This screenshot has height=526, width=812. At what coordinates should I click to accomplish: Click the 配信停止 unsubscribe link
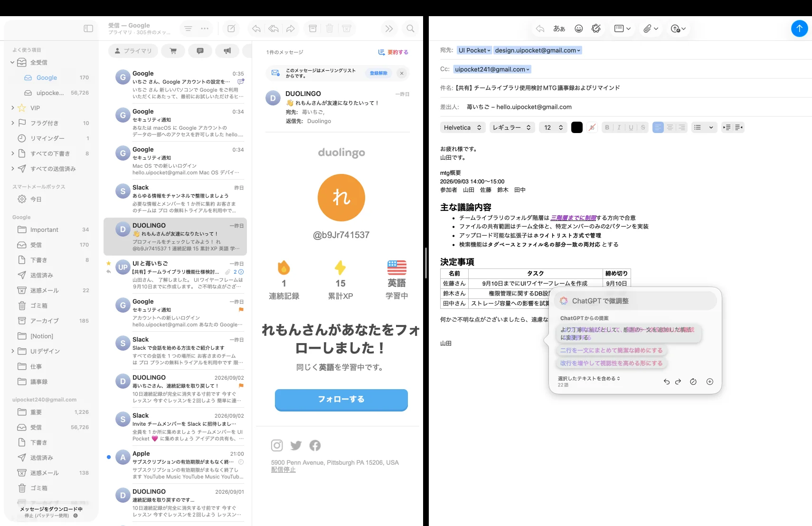(283, 470)
